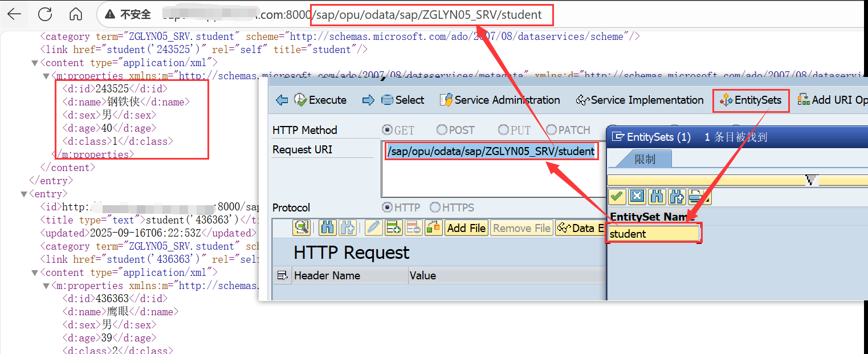
Task: Open Service Implementation
Action: click(640, 100)
